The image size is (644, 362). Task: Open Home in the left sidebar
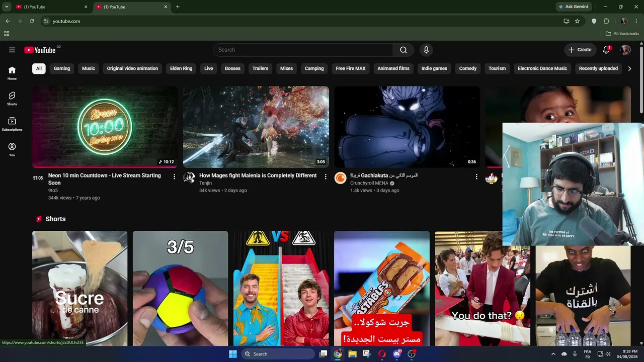tap(12, 73)
